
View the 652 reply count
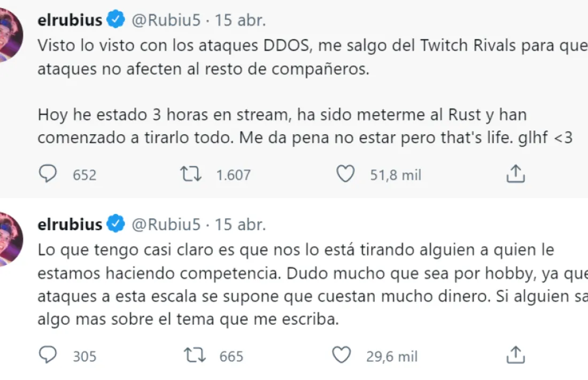(x=84, y=175)
